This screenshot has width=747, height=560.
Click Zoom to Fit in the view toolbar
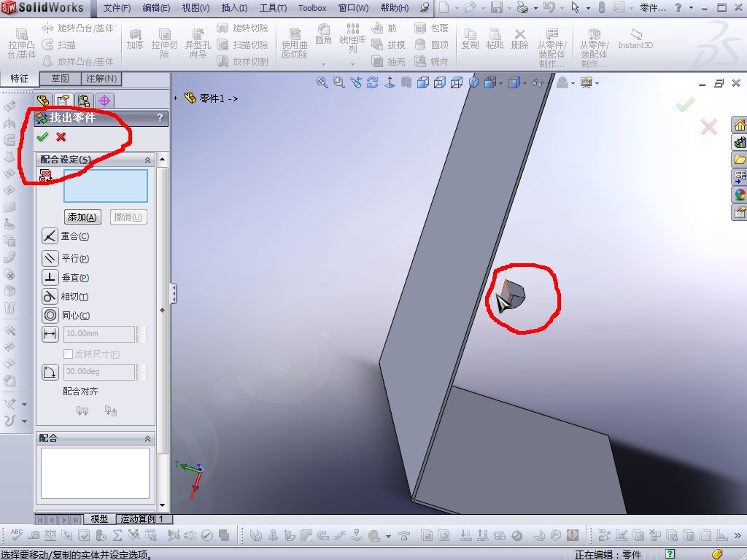(x=322, y=83)
